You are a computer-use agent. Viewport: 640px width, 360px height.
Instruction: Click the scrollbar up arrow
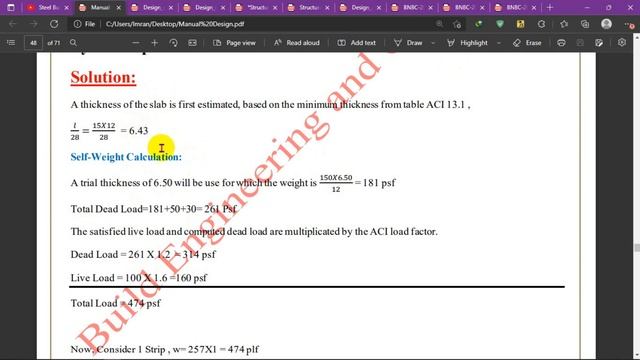pos(637,37)
